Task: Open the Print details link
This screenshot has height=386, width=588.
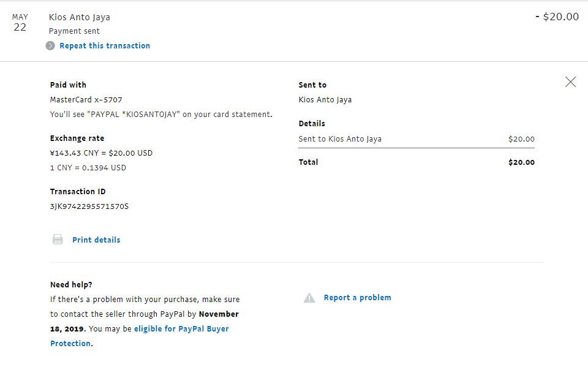Action: [x=96, y=240]
